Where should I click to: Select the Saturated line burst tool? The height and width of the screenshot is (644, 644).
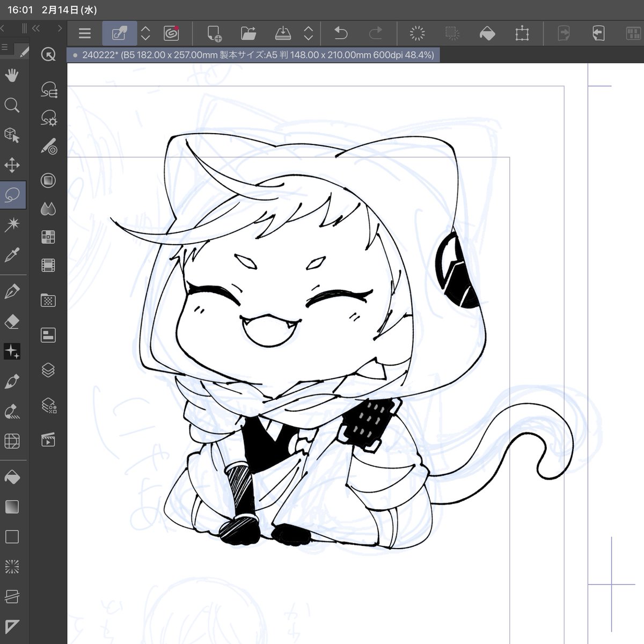pyautogui.click(x=12, y=567)
